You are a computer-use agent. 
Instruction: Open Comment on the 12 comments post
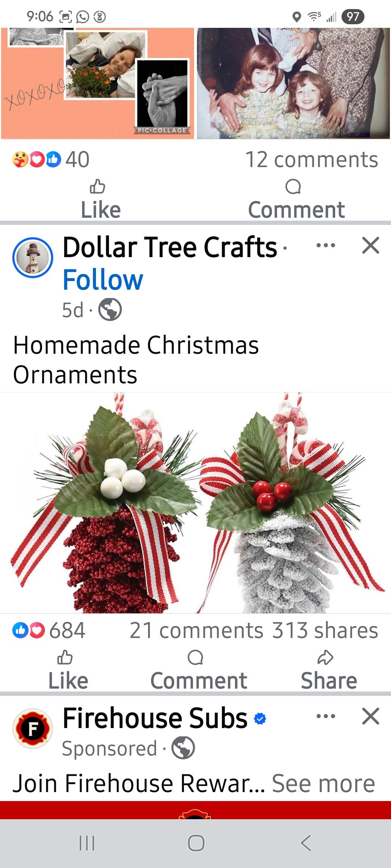(x=296, y=200)
